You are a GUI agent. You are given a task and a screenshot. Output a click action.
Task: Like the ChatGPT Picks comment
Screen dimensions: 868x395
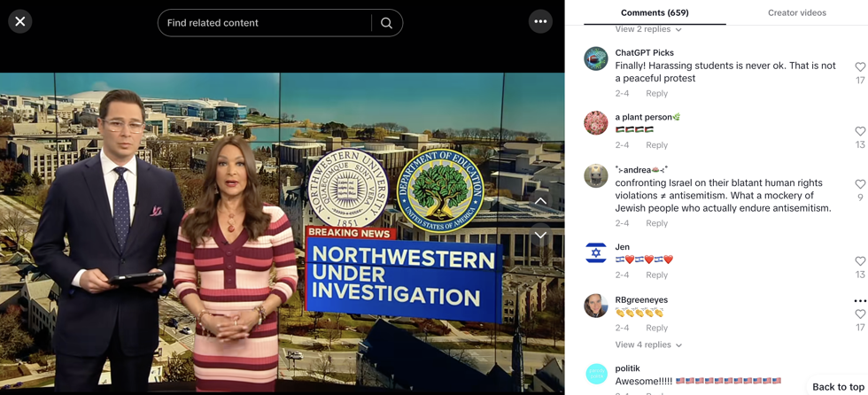(859, 67)
